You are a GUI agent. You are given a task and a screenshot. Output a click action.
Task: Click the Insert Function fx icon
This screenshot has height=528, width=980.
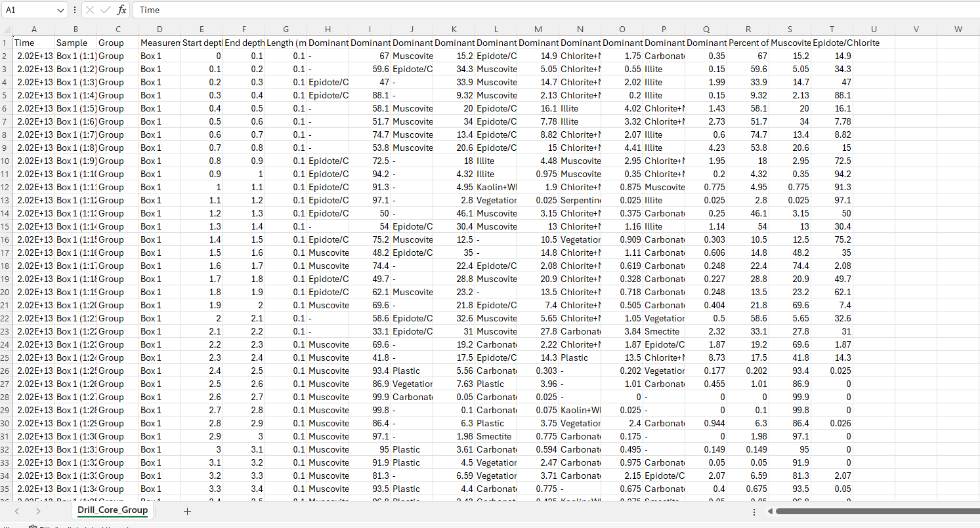[x=122, y=10]
